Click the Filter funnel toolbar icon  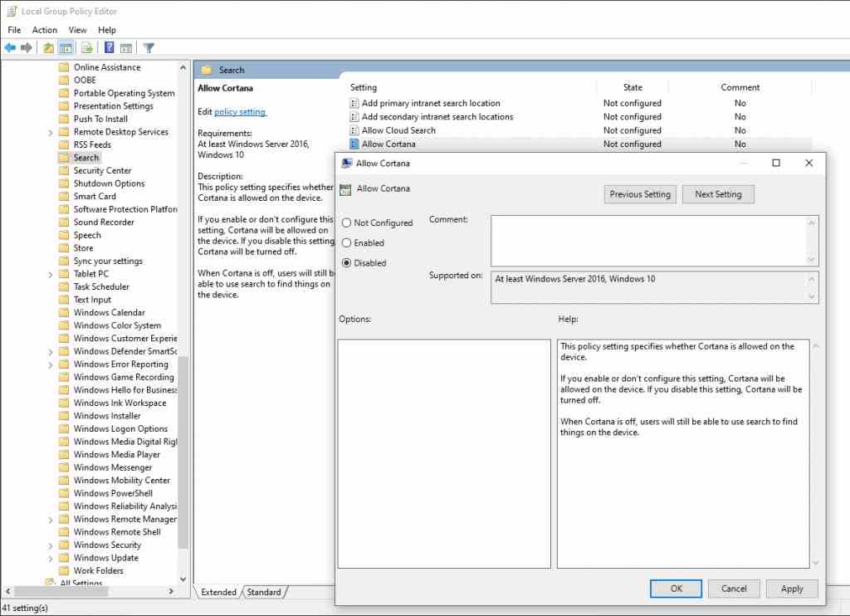[x=149, y=47]
